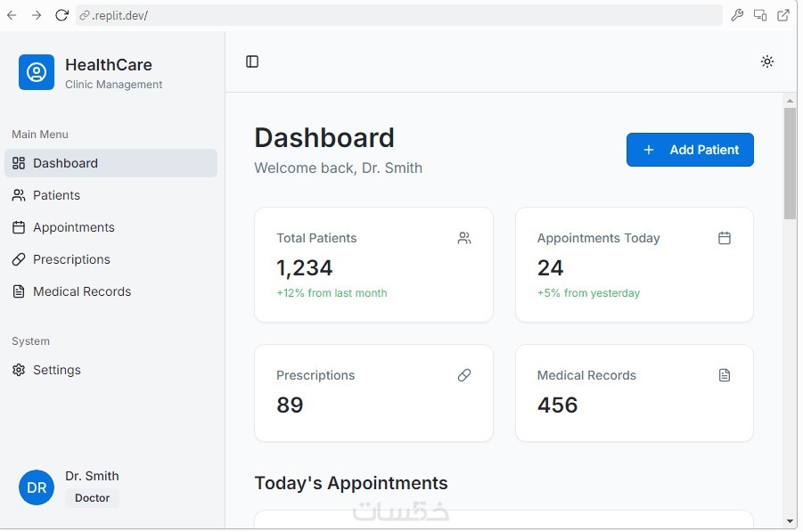Click the address bar URL field
803x532 pixels.
[x=401, y=15]
